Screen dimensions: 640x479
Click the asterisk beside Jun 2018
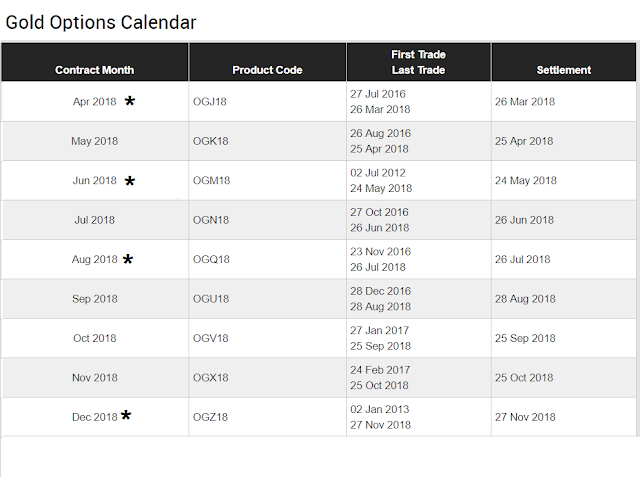click(130, 181)
